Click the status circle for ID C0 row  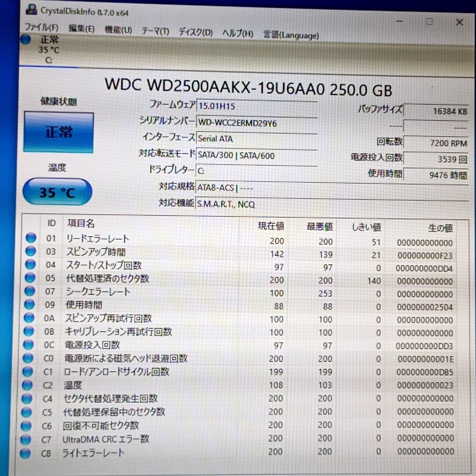(28, 358)
